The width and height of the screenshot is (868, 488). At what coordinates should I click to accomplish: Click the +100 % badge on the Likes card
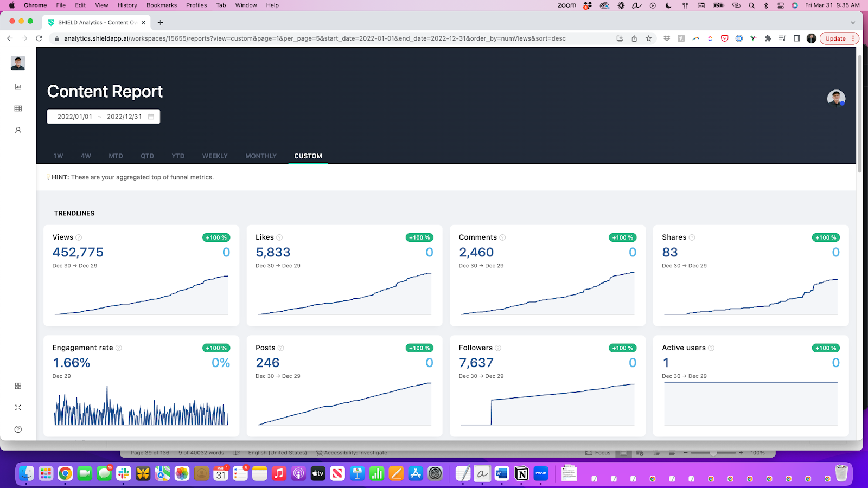419,237
